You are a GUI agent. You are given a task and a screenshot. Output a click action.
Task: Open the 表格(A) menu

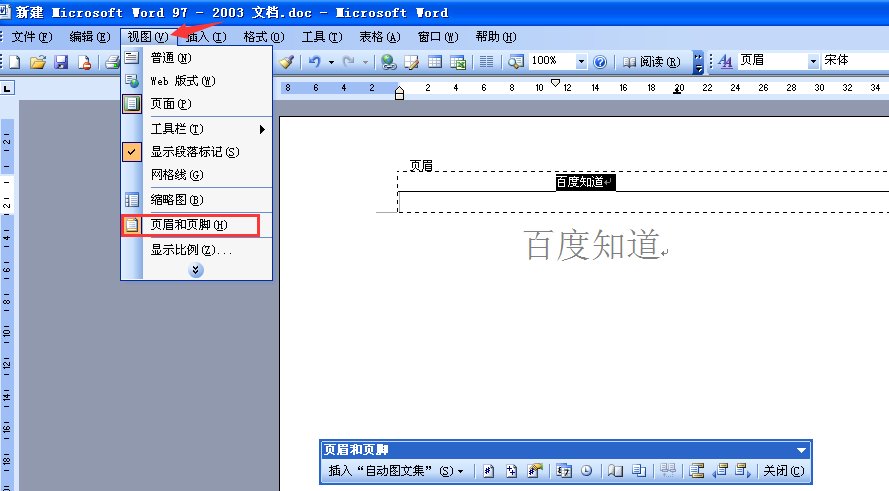[379, 37]
